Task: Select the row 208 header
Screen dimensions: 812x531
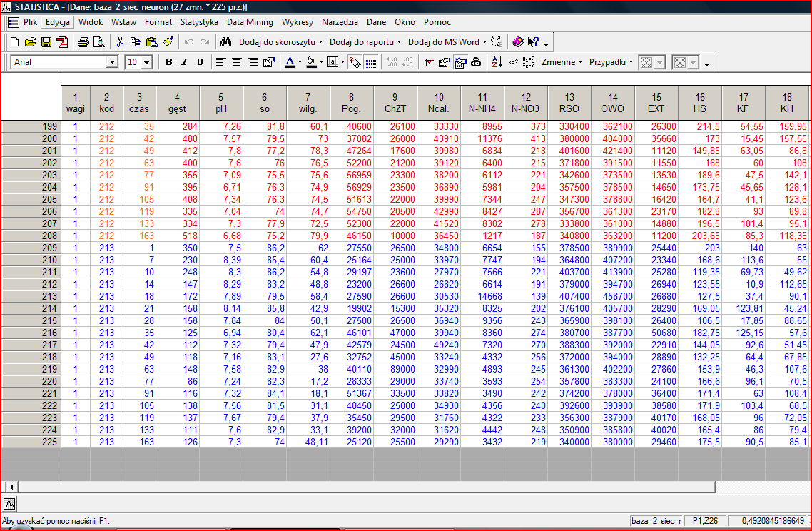Action: tap(31, 236)
